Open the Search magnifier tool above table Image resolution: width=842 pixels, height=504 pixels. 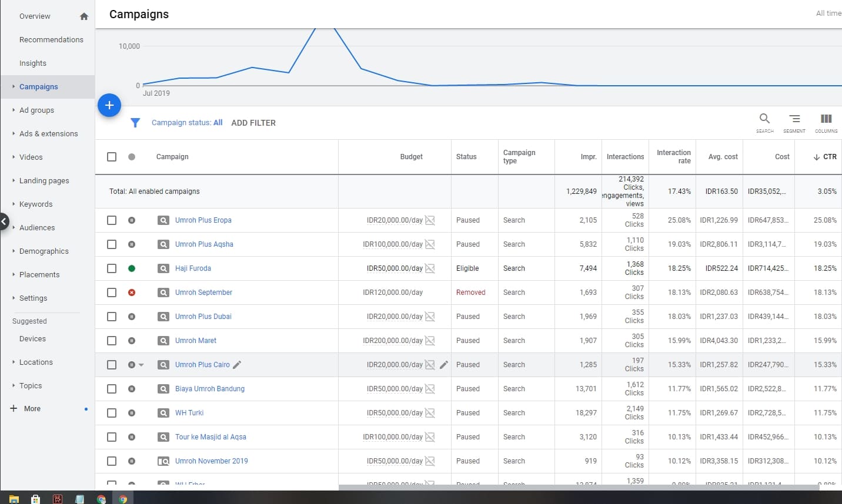click(x=764, y=122)
